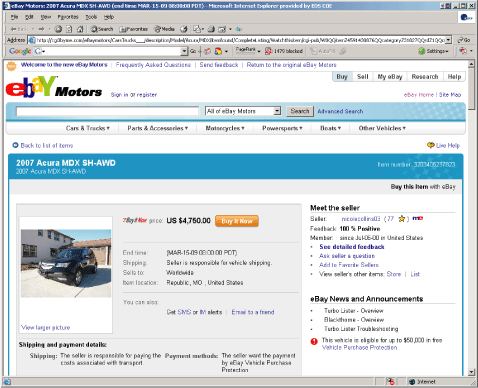Click the Refresh page toolbar icon
Viewport: 478px width, 388px height.
pos(69,29)
